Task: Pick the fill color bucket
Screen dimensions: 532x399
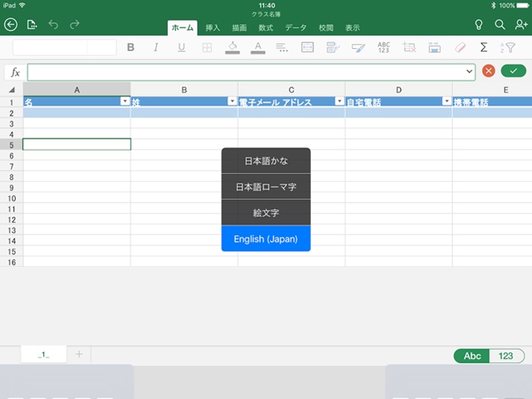Action: click(x=233, y=47)
